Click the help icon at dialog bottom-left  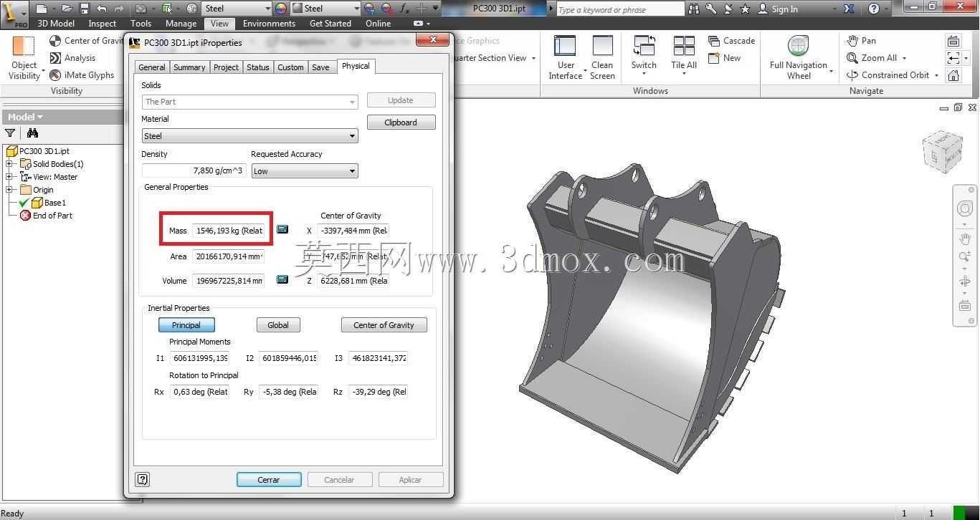[x=142, y=480]
